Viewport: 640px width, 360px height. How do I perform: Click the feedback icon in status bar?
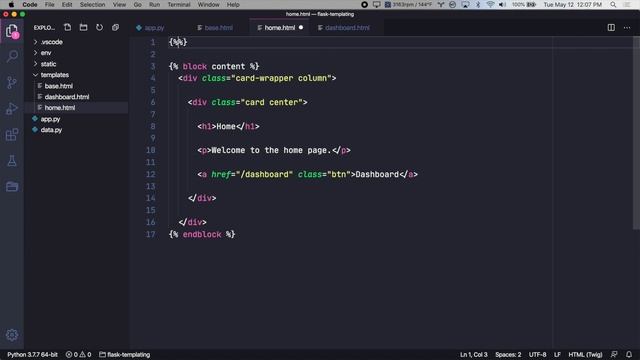614,355
